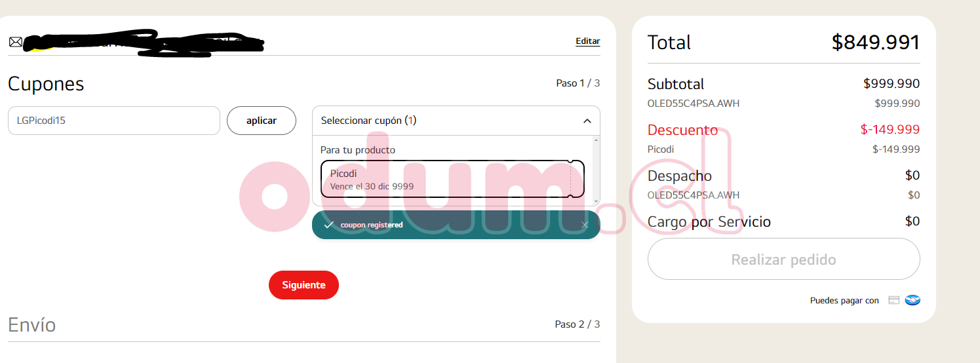Viewport: 980px width, 363px height.
Task: Click the envelope email icon
Action: pos(15,42)
